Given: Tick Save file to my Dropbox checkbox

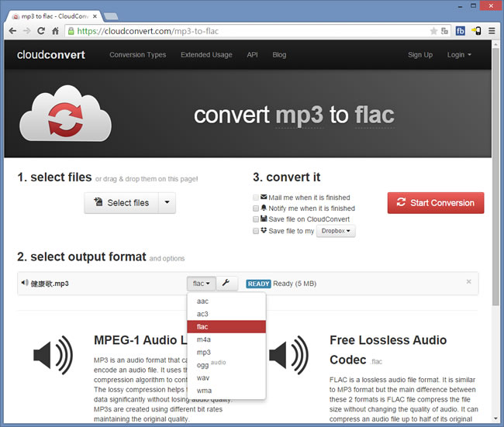Looking at the screenshot, I should pyautogui.click(x=256, y=231).
